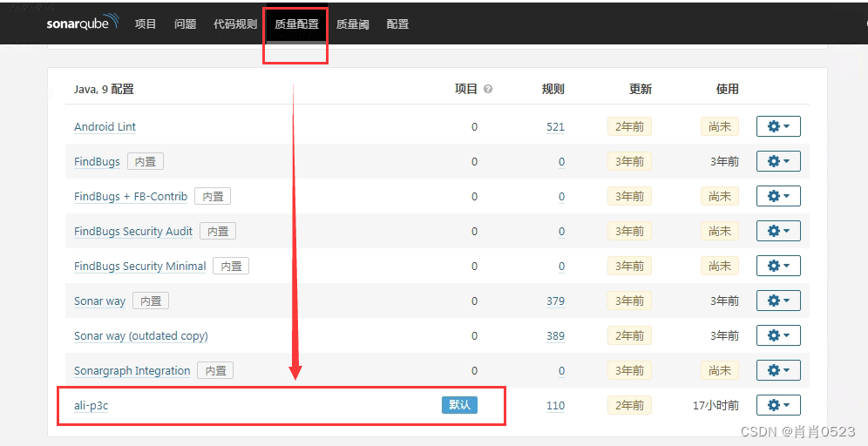
Task: View the 389 rules count link
Action: pyautogui.click(x=555, y=336)
